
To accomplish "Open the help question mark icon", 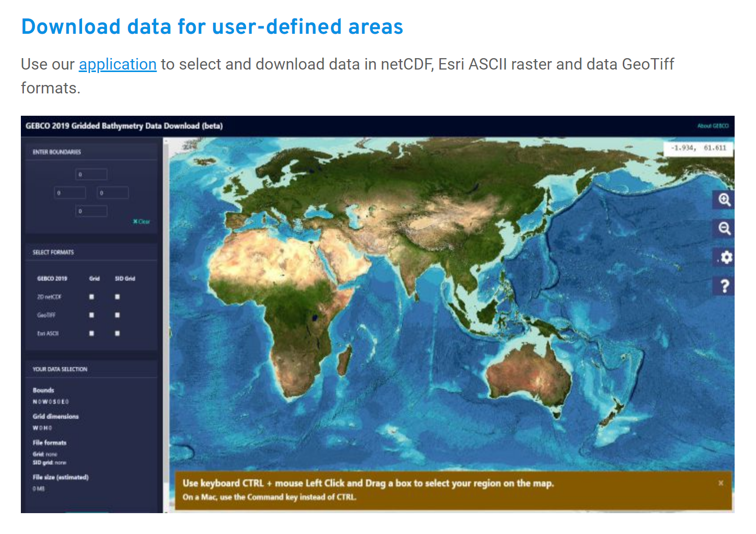I will click(x=724, y=286).
